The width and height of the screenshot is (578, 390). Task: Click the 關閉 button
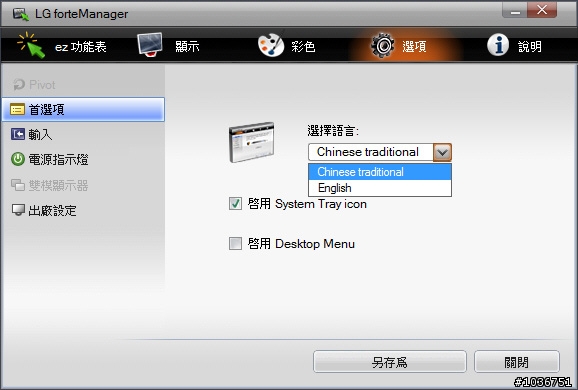click(517, 362)
